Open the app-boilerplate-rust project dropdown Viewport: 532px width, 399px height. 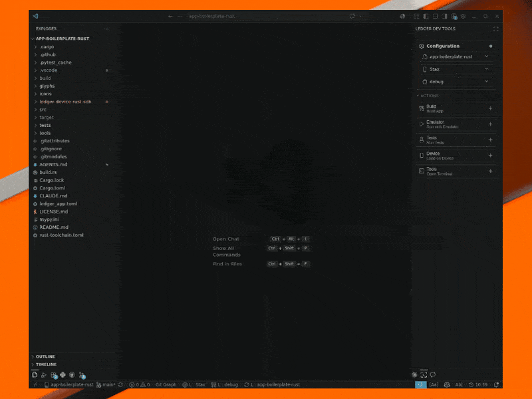(x=456, y=57)
